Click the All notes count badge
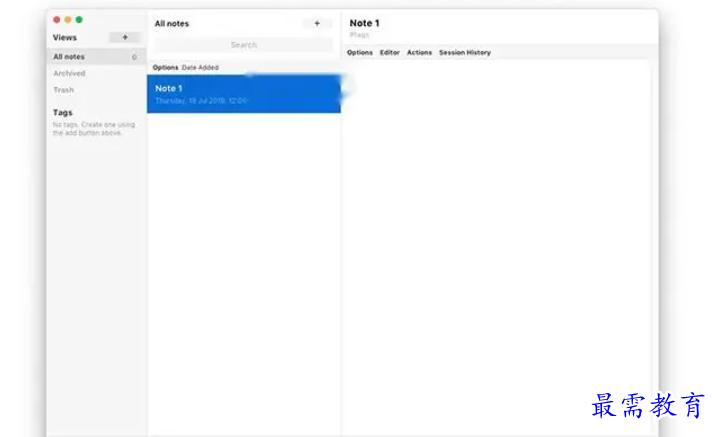This screenshot has width=713, height=437. click(134, 57)
